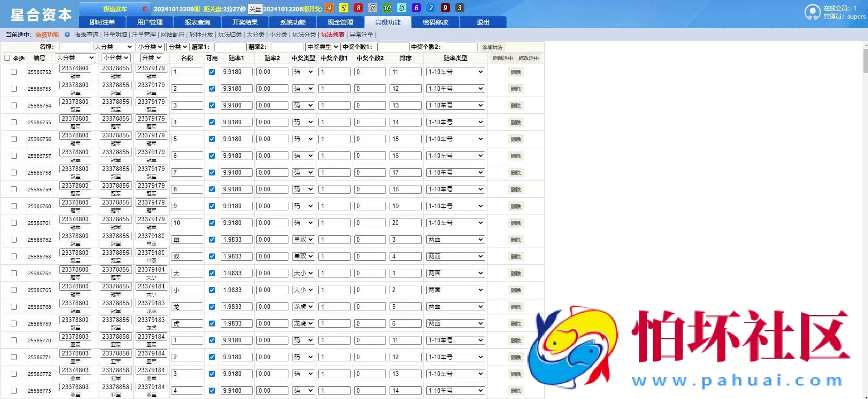The height and width of the screenshot is (399, 868).
Task: Click the red dot on 极速赛车 selector
Action: (145, 9)
